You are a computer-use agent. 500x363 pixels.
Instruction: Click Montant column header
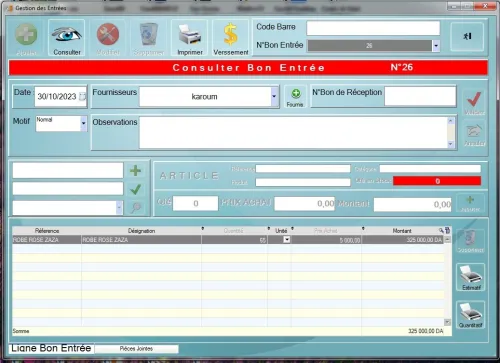[402, 231]
